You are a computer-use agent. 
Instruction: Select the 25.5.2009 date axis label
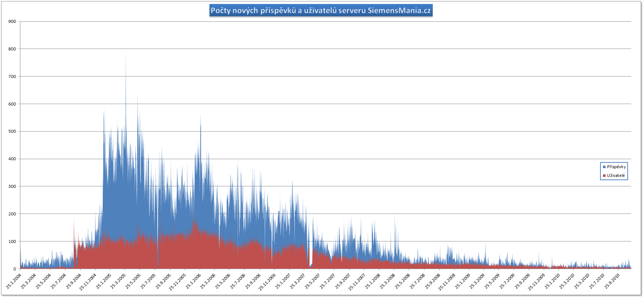492,281
